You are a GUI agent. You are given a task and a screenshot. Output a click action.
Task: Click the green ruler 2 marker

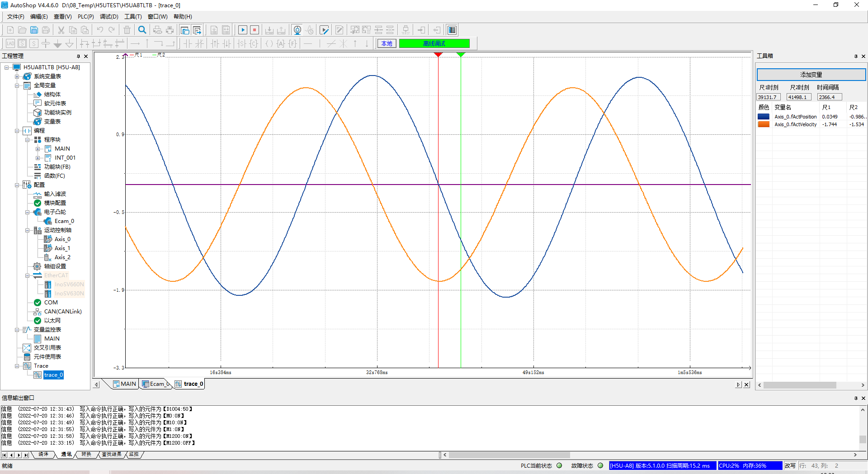tap(461, 54)
